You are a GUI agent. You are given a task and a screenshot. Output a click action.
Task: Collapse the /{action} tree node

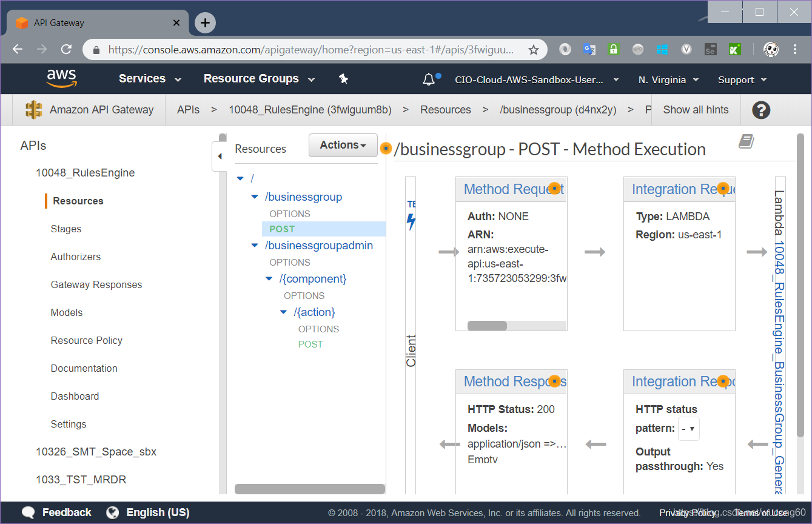click(x=283, y=312)
